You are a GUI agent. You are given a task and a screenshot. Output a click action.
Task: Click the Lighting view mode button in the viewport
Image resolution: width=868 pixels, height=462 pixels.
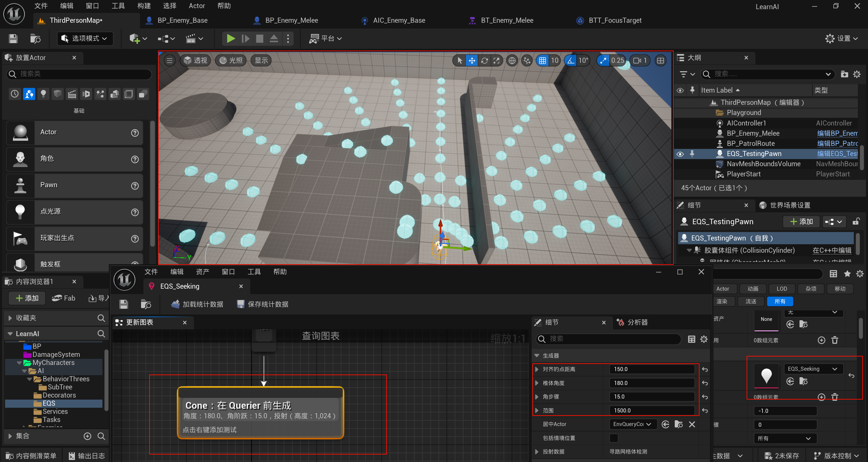231,61
